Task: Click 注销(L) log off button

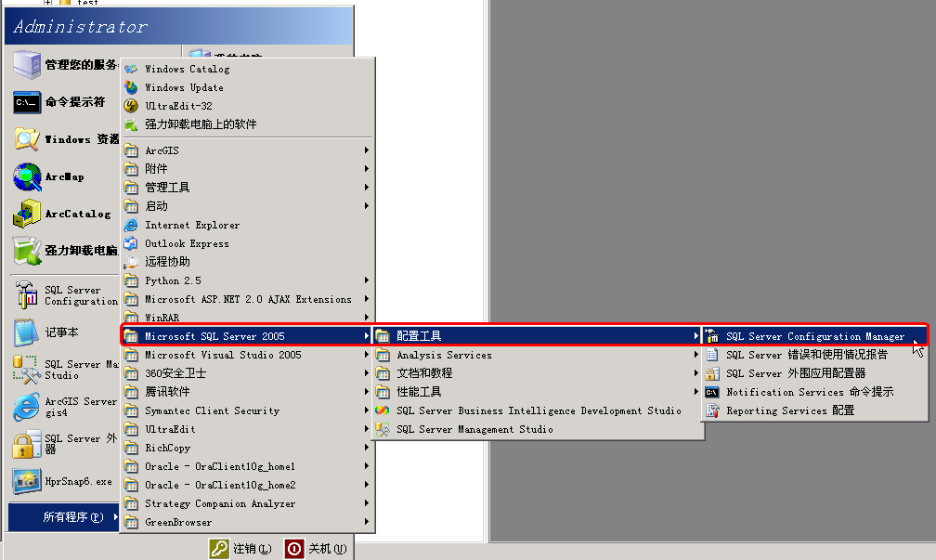Action: (240, 549)
